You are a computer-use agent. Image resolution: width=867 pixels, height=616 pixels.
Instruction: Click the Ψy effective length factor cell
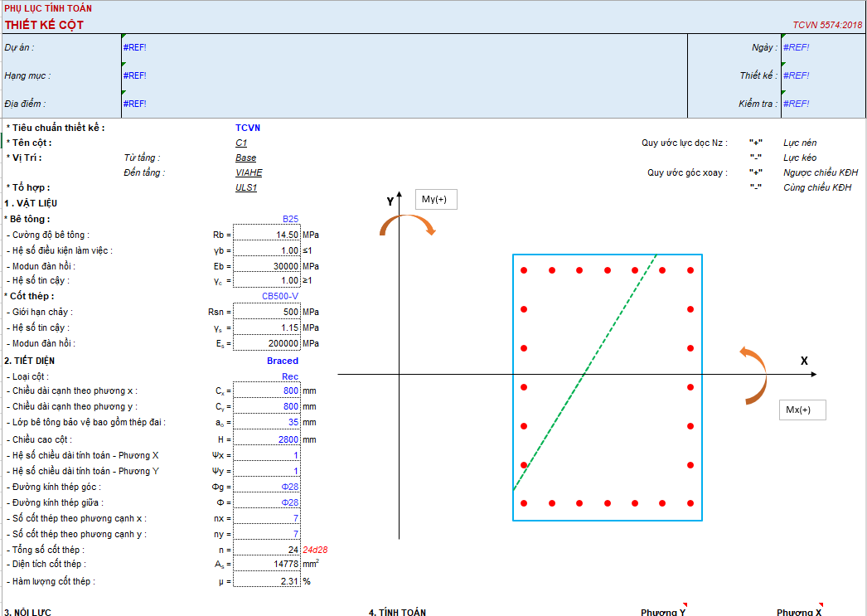pyautogui.click(x=267, y=471)
